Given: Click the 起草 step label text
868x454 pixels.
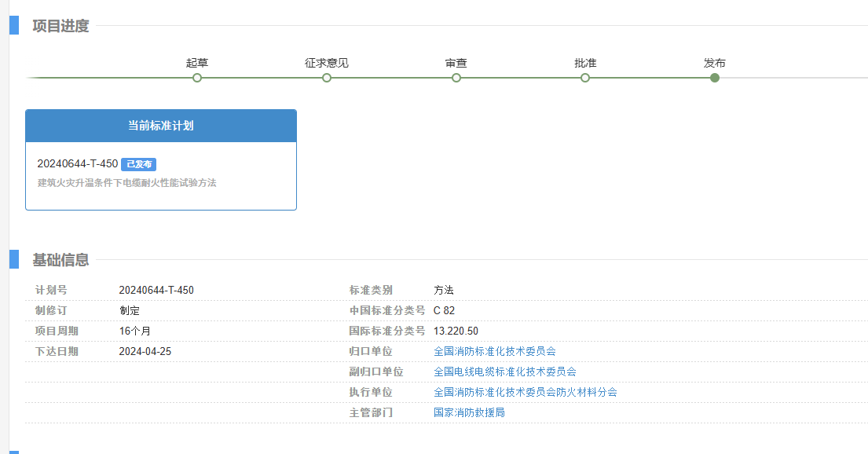Looking at the screenshot, I should click(x=197, y=63).
